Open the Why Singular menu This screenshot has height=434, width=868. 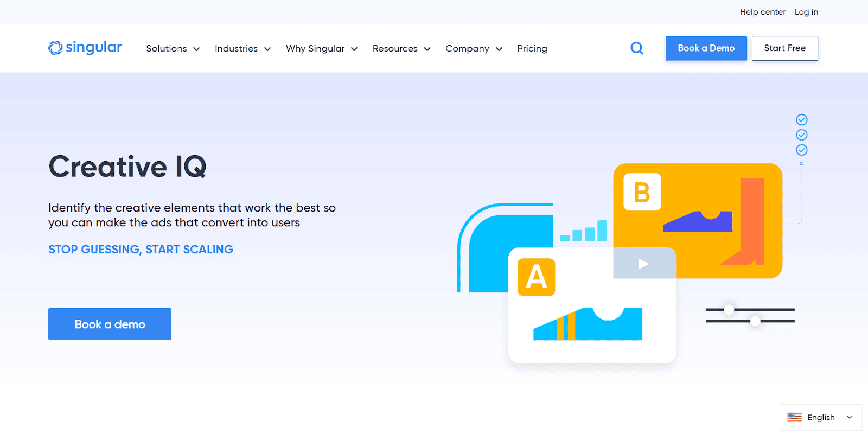coord(321,49)
